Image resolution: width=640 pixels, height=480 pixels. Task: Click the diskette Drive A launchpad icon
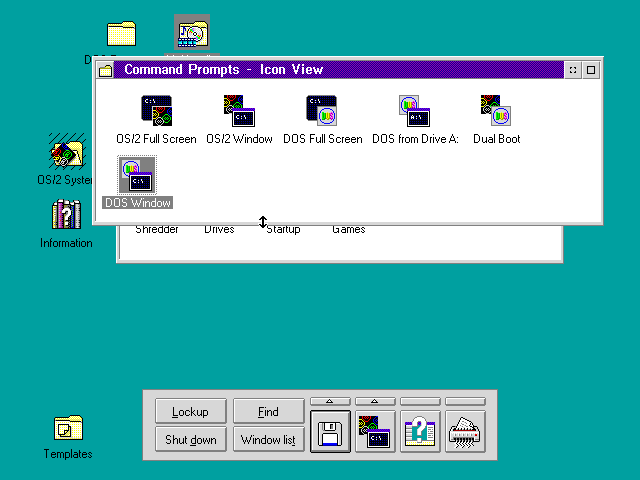tap(330, 432)
